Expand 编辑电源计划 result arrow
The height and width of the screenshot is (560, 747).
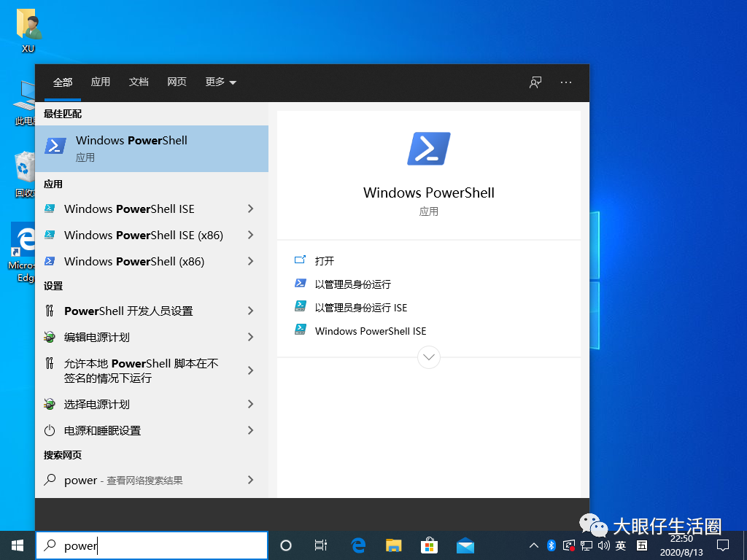[x=251, y=337]
